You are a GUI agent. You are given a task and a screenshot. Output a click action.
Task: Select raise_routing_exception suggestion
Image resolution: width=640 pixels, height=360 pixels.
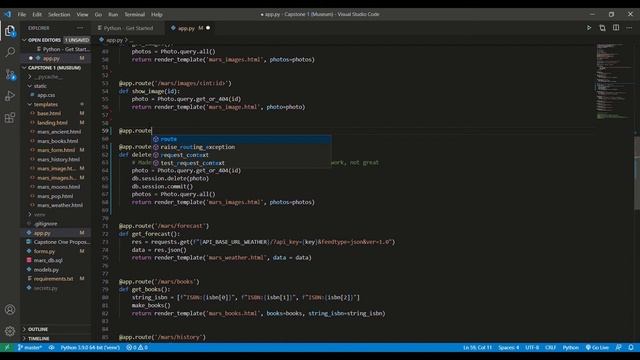(x=242, y=147)
